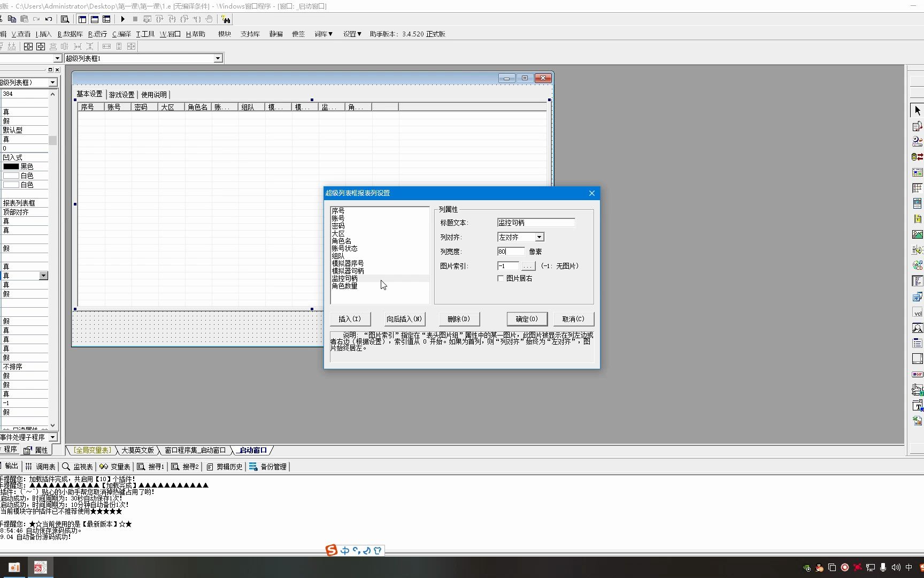Click the hand (breakpoint) toolbar icon
This screenshot has height=578, width=924.
209,19
